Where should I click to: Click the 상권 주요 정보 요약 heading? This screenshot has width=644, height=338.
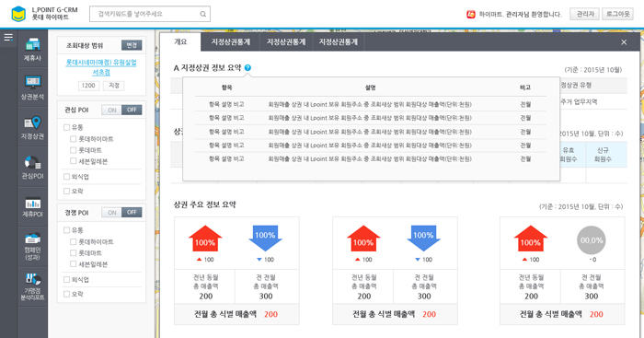tap(204, 204)
